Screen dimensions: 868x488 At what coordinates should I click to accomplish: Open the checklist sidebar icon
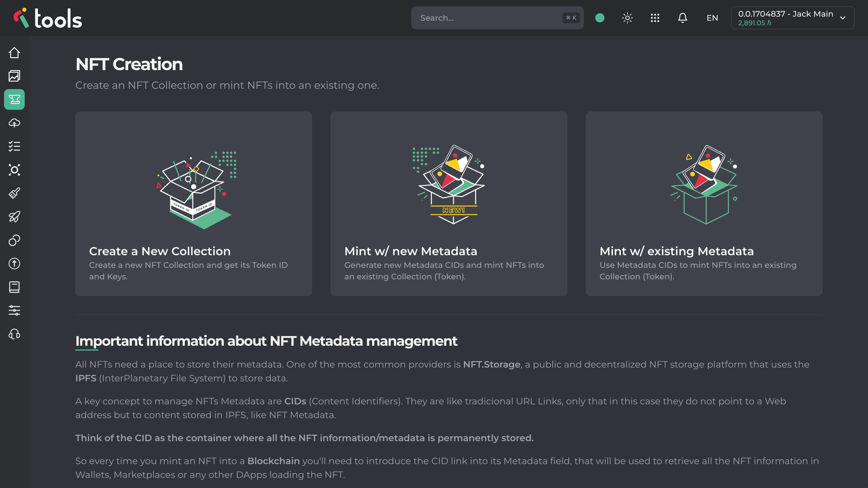[14, 146]
